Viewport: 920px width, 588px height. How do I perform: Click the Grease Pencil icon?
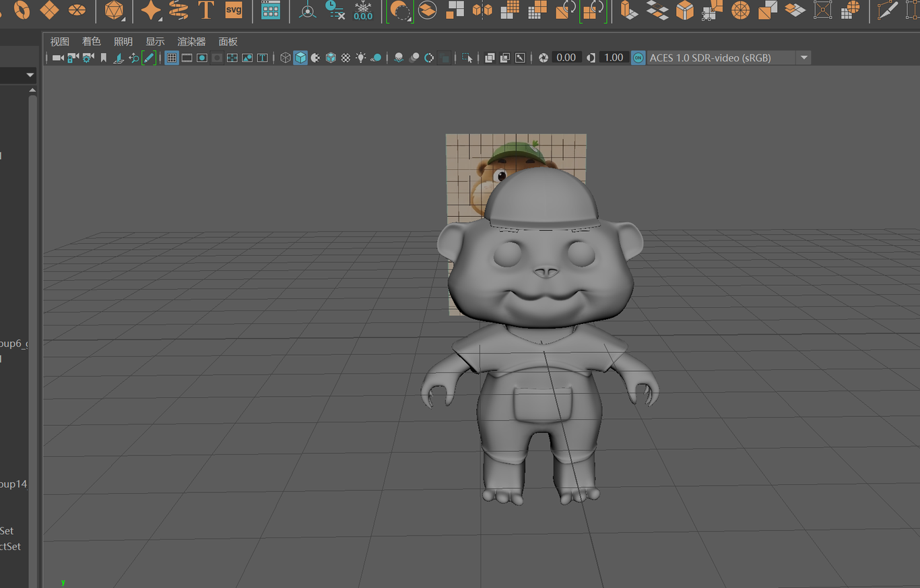[149, 58]
